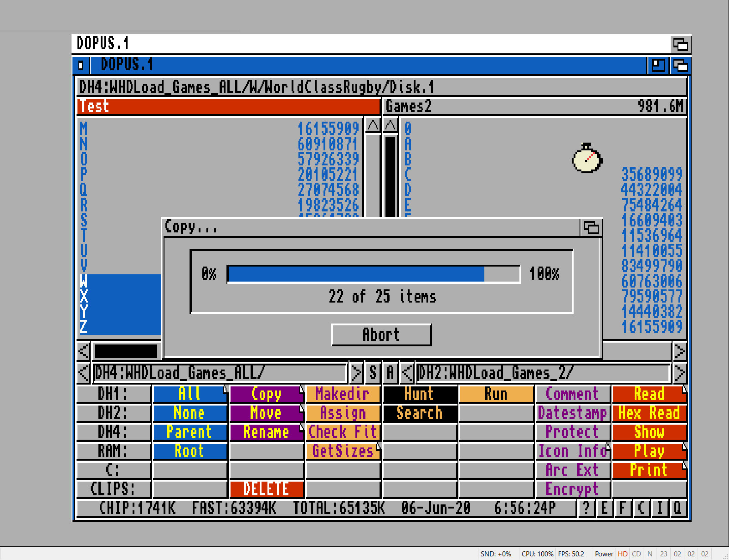
Task: Click the E button in status bar
Action: pos(605,508)
